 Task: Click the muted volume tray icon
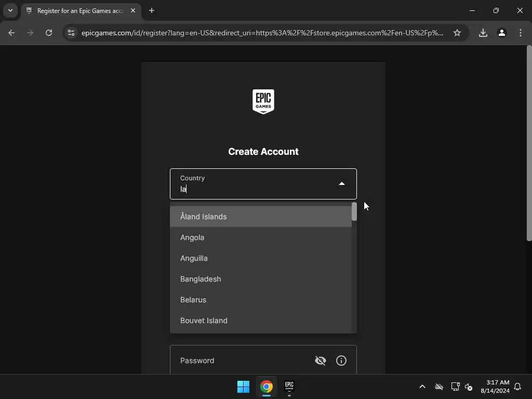(469, 387)
